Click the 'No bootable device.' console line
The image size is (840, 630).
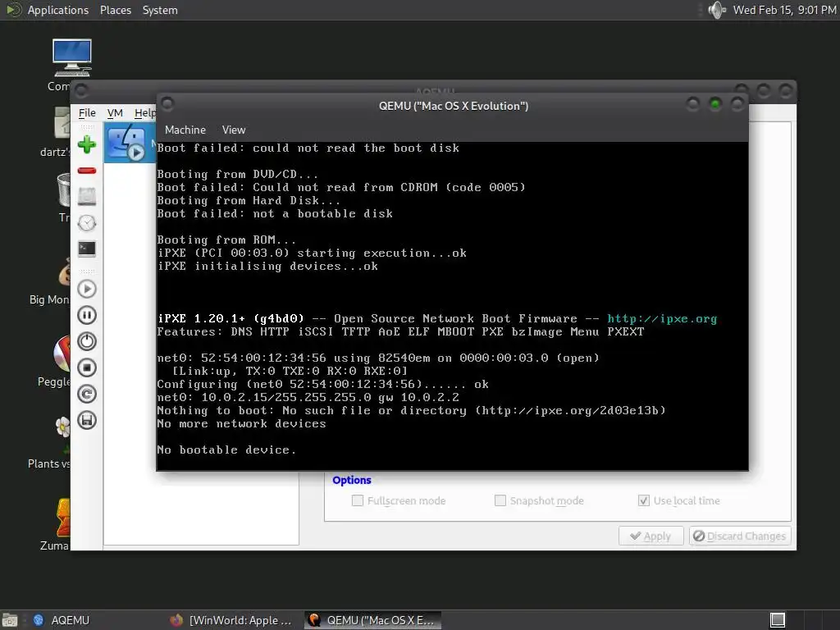point(226,450)
